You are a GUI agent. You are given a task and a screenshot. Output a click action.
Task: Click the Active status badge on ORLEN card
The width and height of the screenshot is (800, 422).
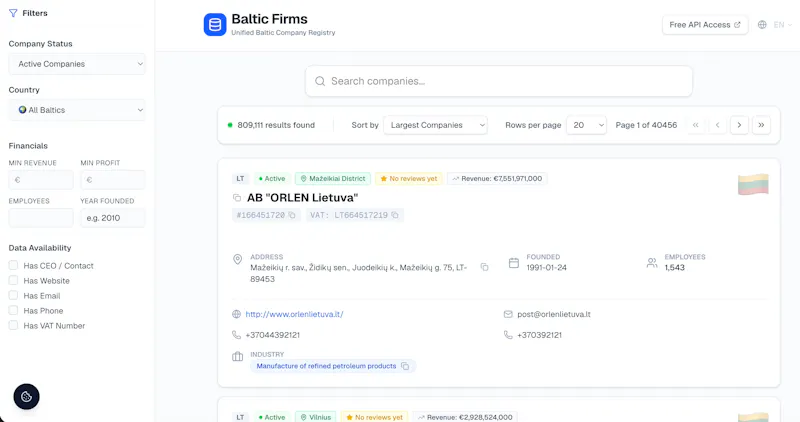[x=272, y=179]
